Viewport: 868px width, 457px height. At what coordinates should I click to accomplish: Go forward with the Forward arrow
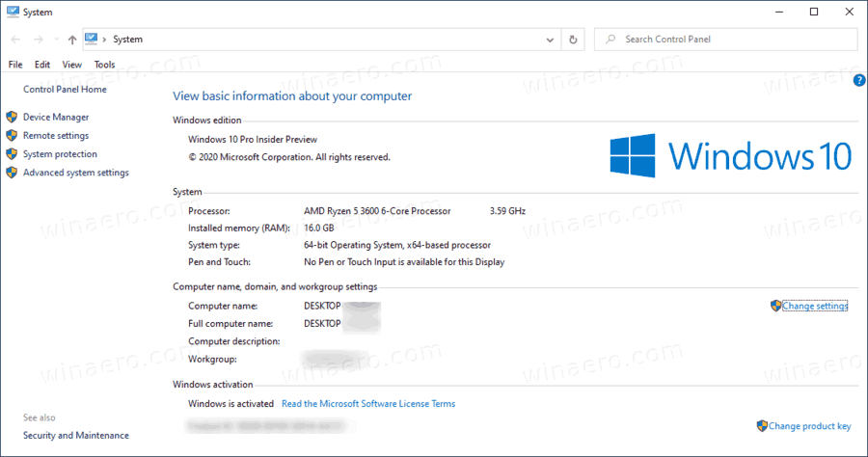39,40
